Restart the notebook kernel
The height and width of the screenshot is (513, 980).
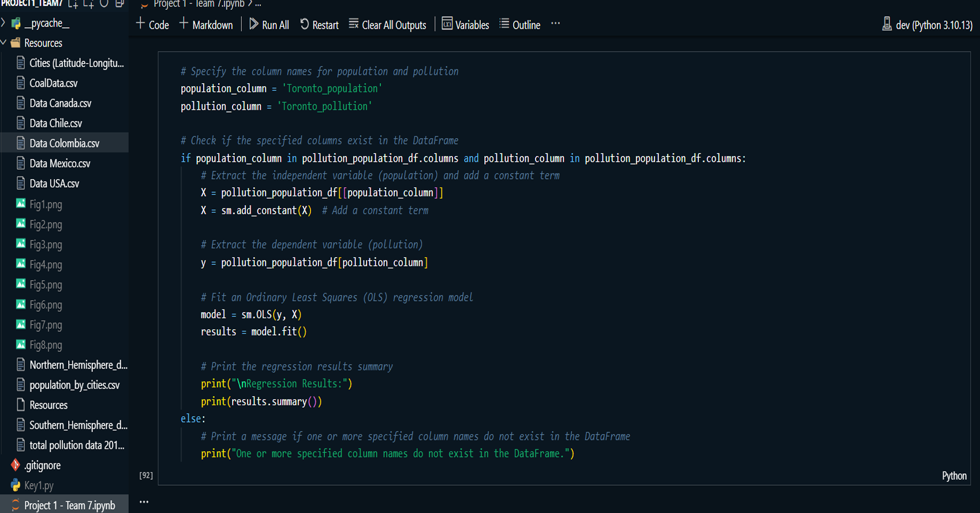pyautogui.click(x=319, y=25)
